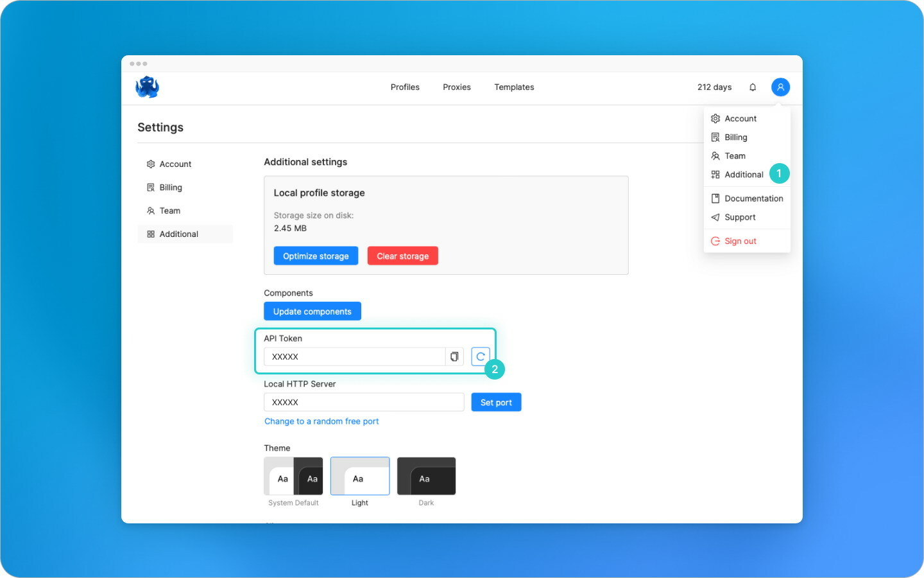Regenerate the API Token via the refresh icon
The width and height of the screenshot is (924, 578).
(x=480, y=356)
